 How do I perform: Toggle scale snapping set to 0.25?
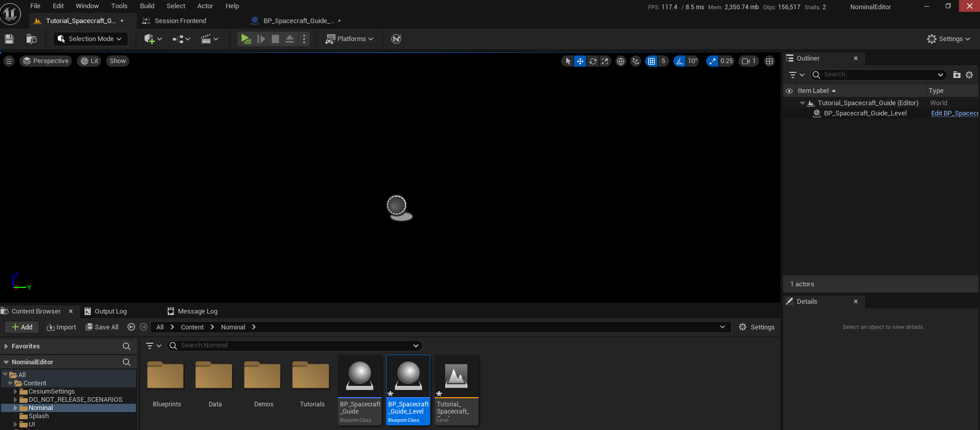[712, 61]
